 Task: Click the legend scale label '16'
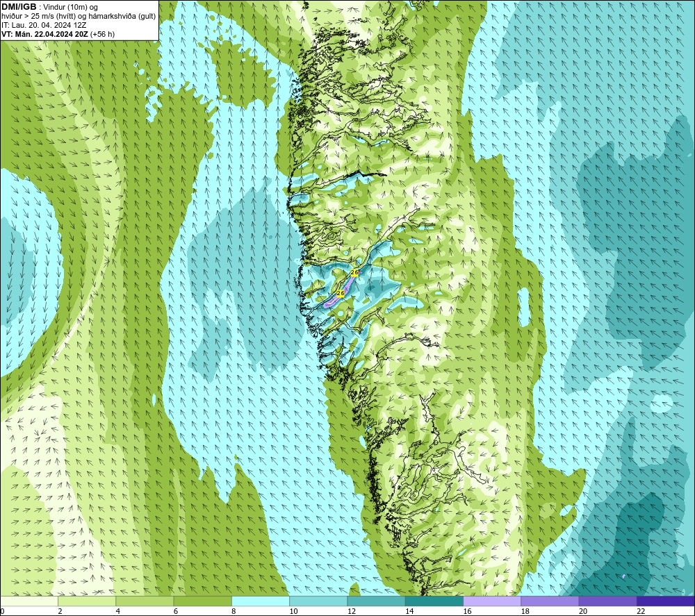pyautogui.click(x=467, y=611)
